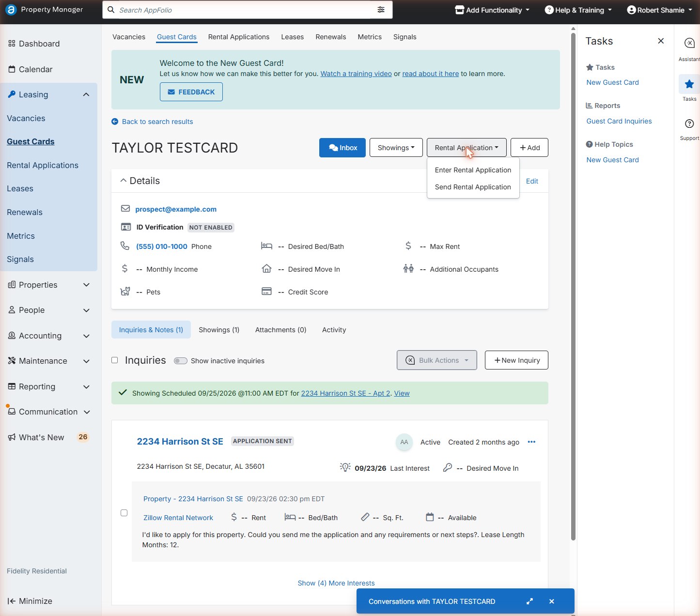Collapse the Details section chevron
Image resolution: width=700 pixels, height=616 pixels.
124,181
